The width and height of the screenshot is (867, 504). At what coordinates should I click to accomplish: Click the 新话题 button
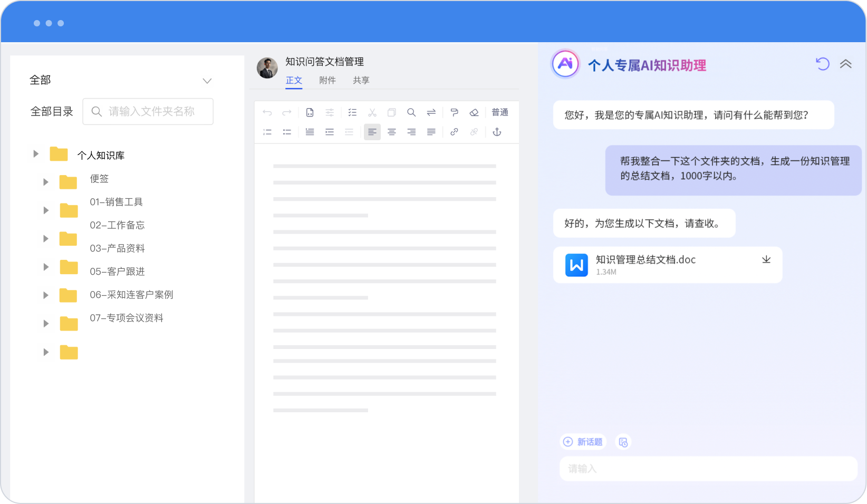583,442
